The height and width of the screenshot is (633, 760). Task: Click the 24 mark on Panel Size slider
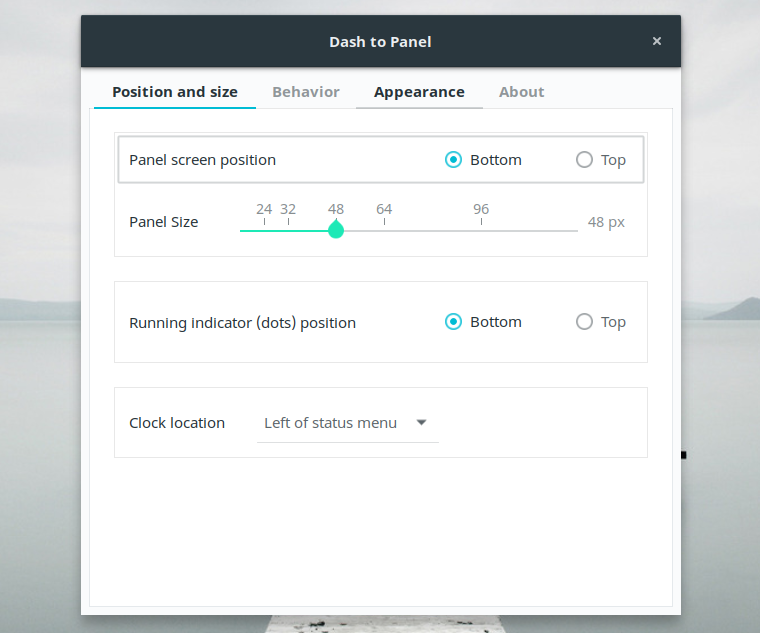(264, 230)
